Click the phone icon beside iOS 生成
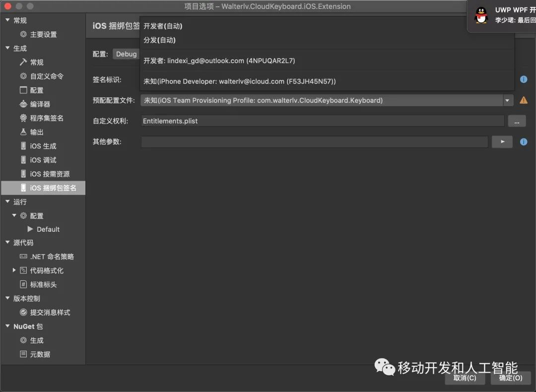 [x=23, y=146]
